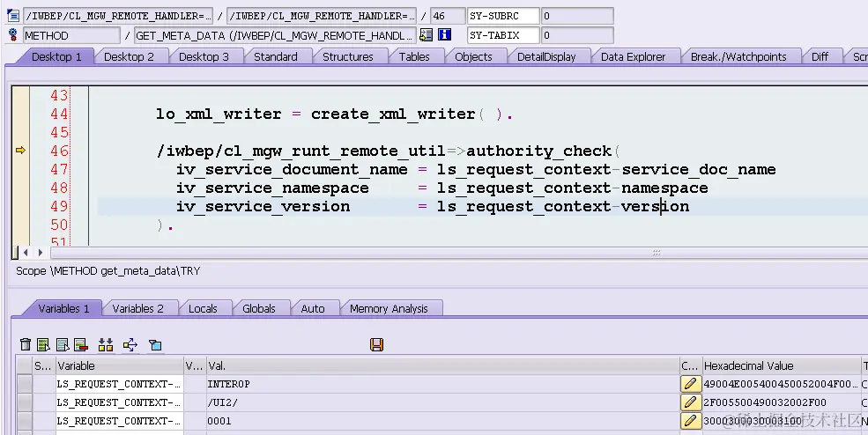Click the 0001 value cell
Image resolution: width=868 pixels, height=435 pixels.
pyautogui.click(x=443, y=421)
